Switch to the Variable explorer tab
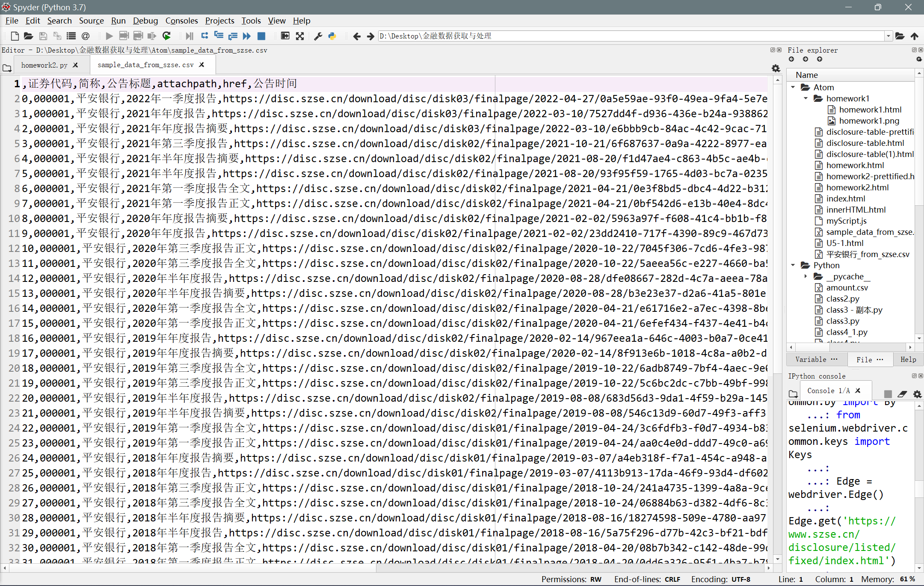 (x=816, y=359)
